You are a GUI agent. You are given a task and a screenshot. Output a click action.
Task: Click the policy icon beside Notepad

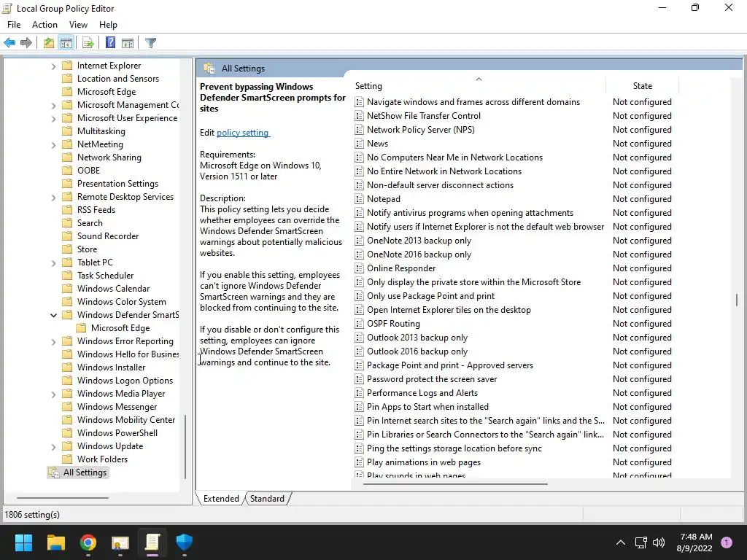pyautogui.click(x=359, y=199)
